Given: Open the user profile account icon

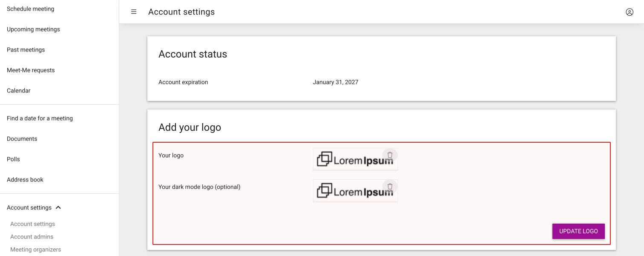Looking at the screenshot, I should pos(630,12).
